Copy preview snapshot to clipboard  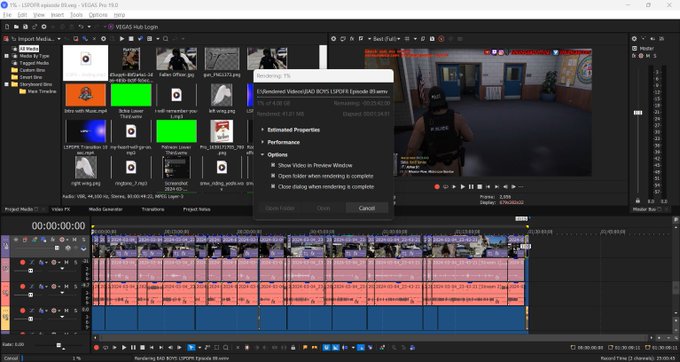(x=423, y=39)
